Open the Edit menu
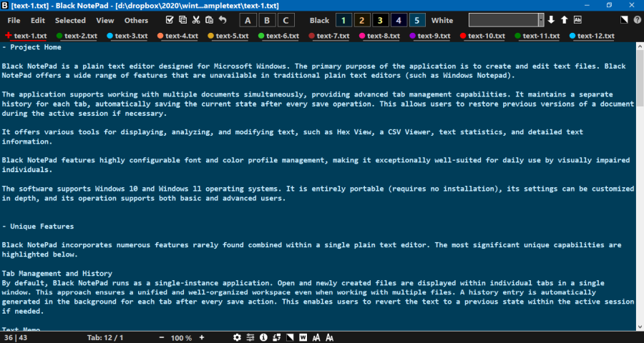The height and width of the screenshot is (343, 644). (x=38, y=20)
